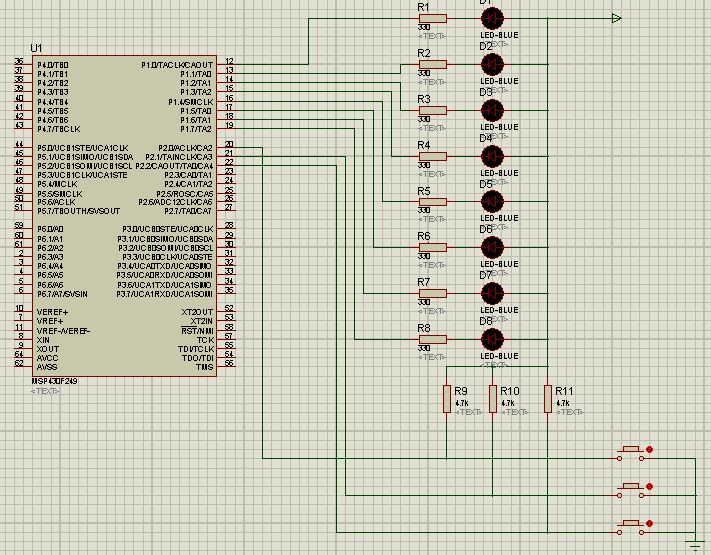Viewport: 711px width, 555px height.
Task: Click LED-BLUE label under D8
Action: coord(499,356)
